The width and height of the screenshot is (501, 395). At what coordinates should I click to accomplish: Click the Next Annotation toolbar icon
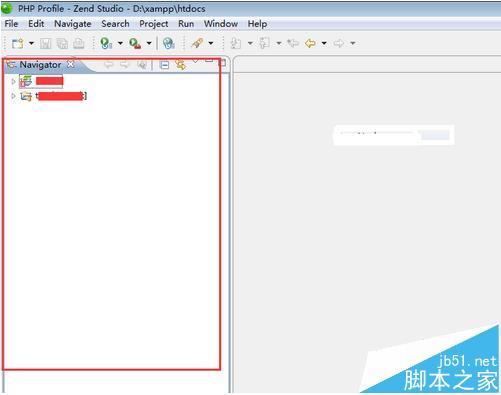tap(236, 43)
